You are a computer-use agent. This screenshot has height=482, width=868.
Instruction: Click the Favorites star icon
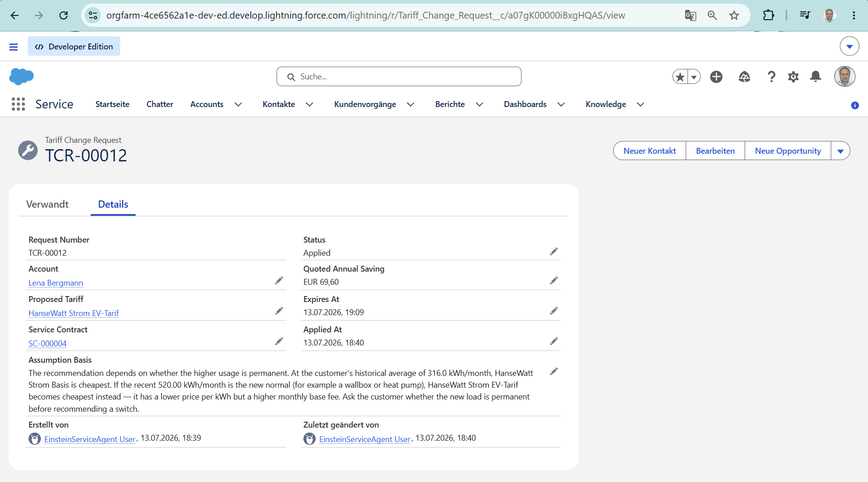tap(680, 77)
